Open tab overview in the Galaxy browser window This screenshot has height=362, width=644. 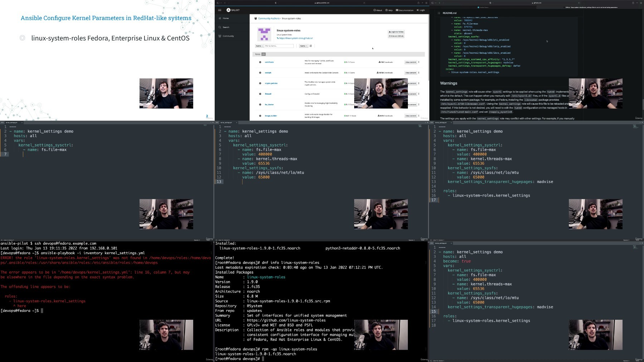point(426,3)
